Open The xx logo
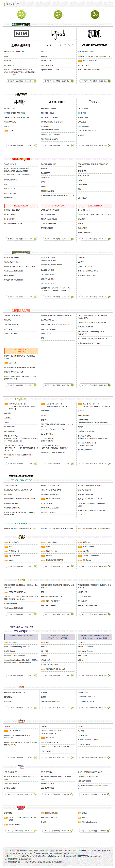This screenshot has height=868, width=115. click(x=94, y=102)
